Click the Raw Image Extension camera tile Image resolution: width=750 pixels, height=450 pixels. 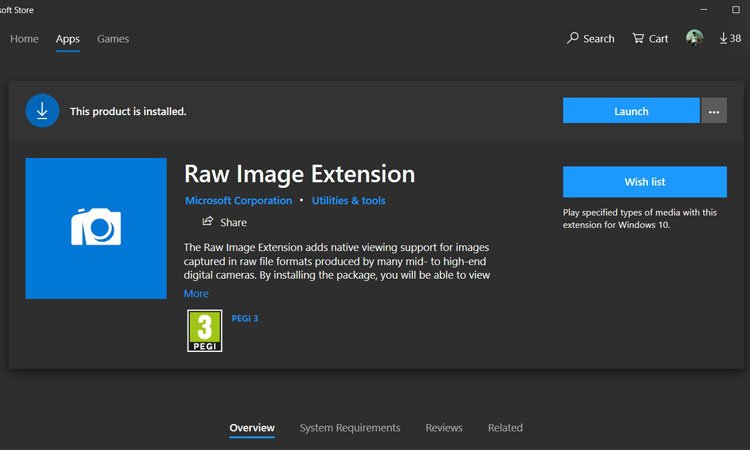(x=96, y=228)
